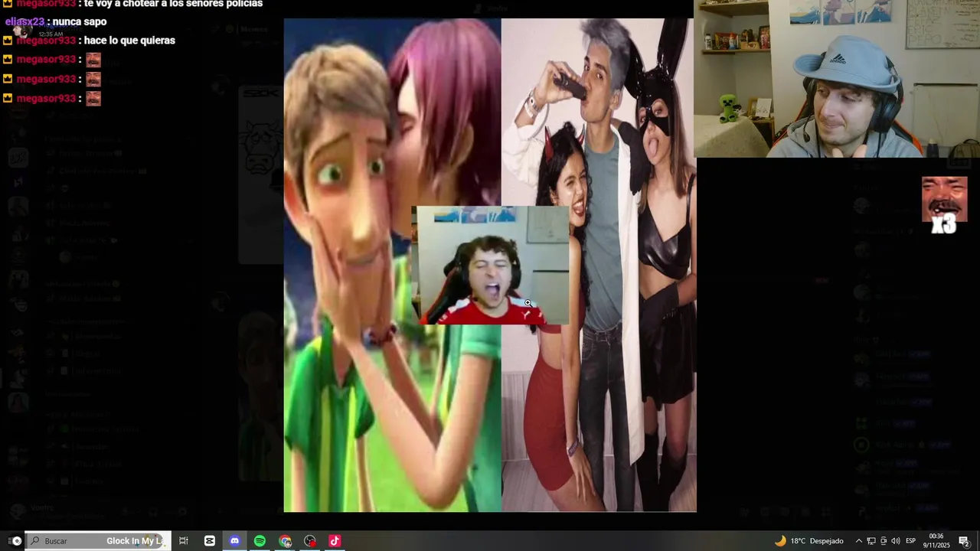Click the x3 laughing man emote overlay
Screen dimensions: 980x551
pos(944,205)
